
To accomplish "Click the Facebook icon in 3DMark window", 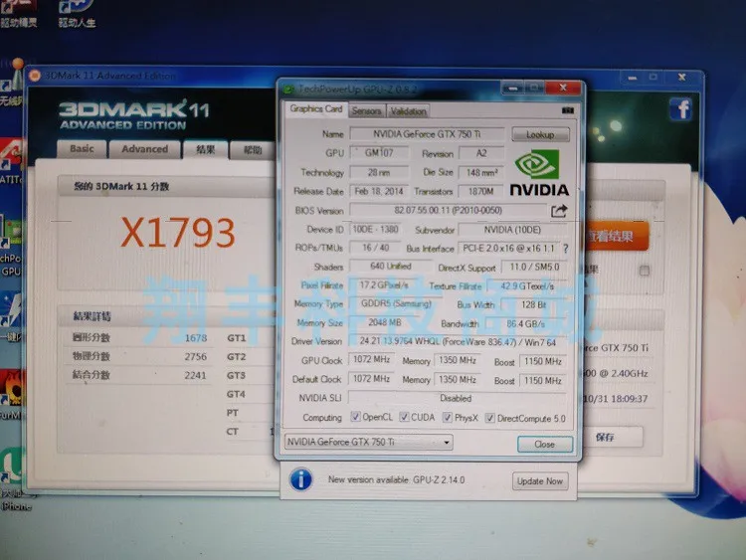I will (680, 109).
